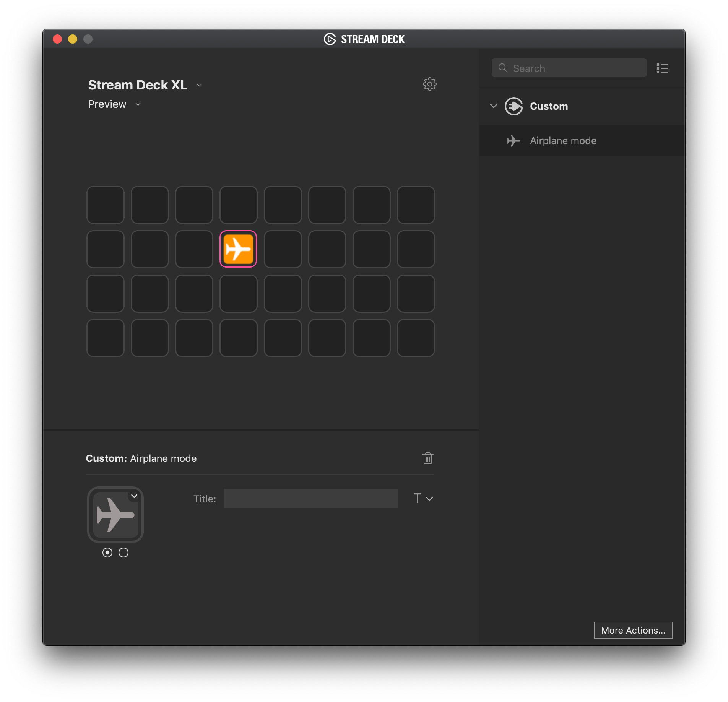The height and width of the screenshot is (702, 728).
Task: Open the key icon chevron menu
Action: 134,496
